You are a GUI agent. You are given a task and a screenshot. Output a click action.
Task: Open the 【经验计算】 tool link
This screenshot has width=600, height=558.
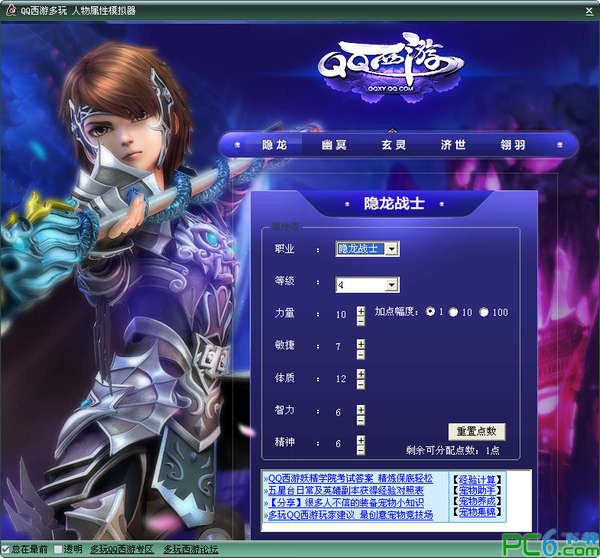coord(477,480)
